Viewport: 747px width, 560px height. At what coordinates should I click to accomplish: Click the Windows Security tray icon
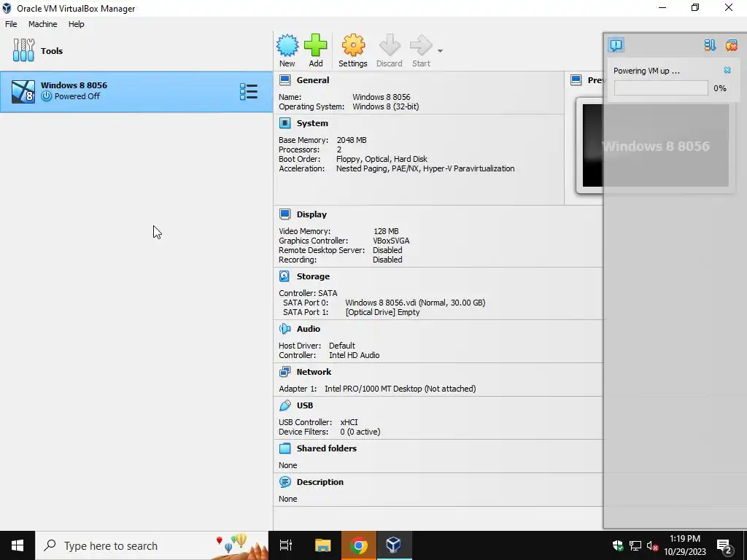coord(617,545)
